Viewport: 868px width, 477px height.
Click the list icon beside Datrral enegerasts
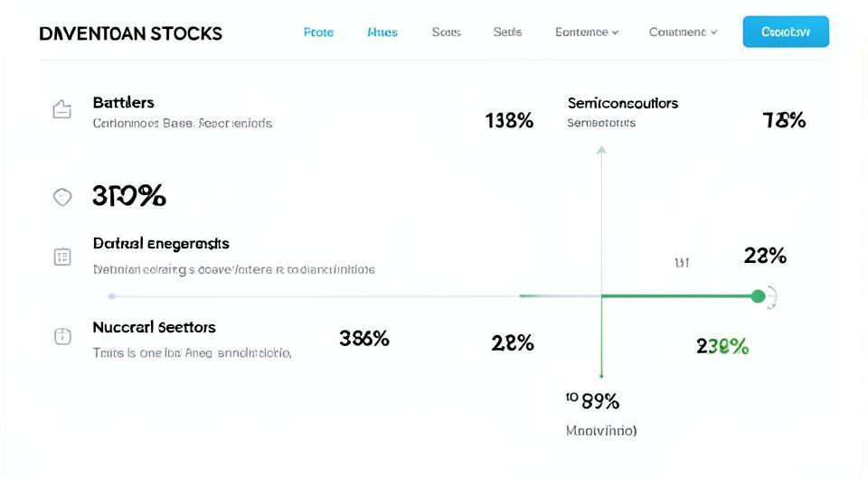(x=62, y=257)
